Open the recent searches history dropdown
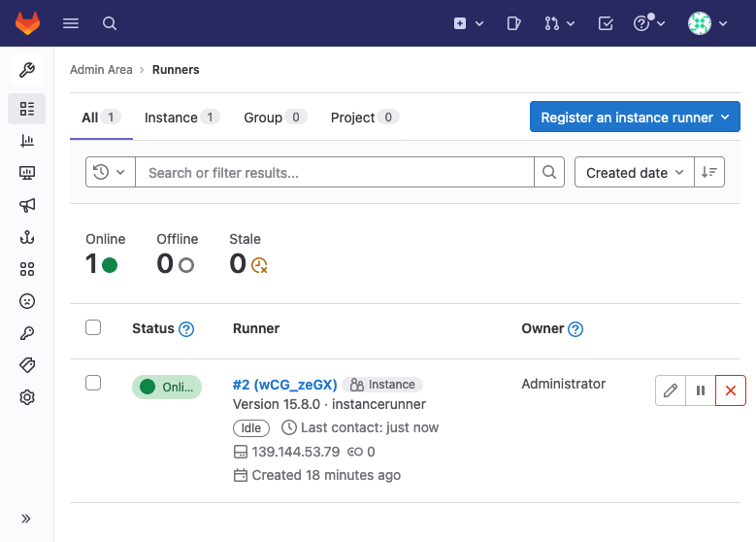 coord(110,173)
